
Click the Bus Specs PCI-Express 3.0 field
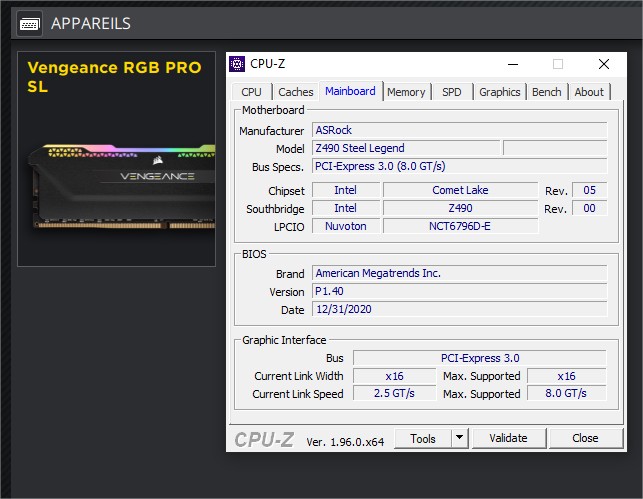459,166
